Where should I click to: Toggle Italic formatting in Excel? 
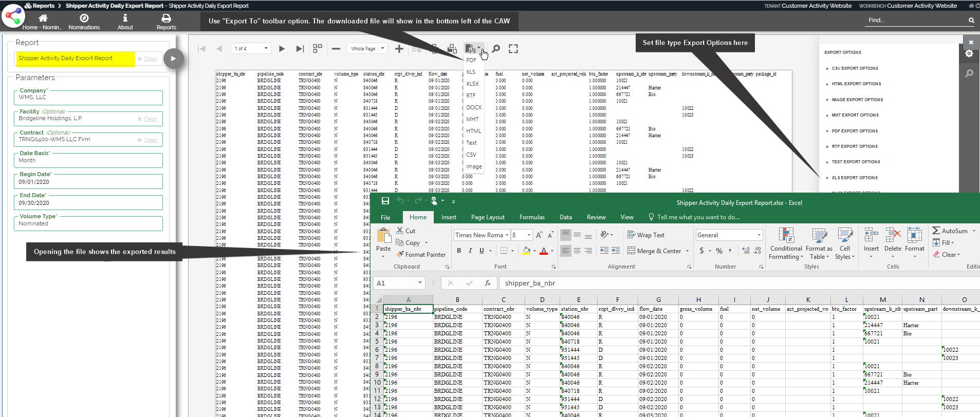470,251
